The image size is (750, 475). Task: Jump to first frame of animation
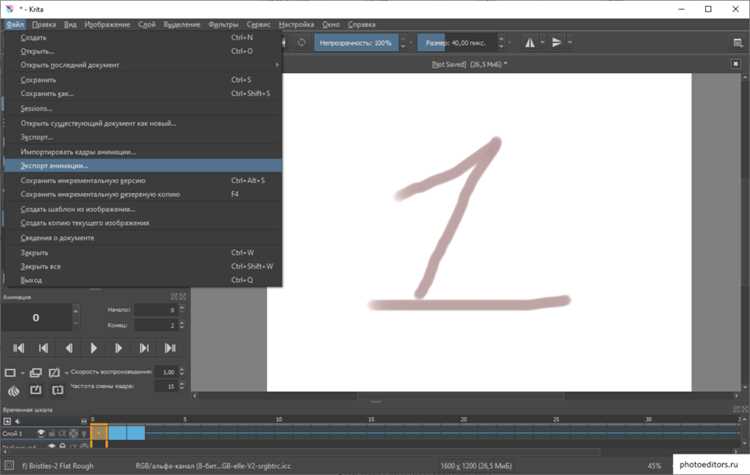coord(19,348)
